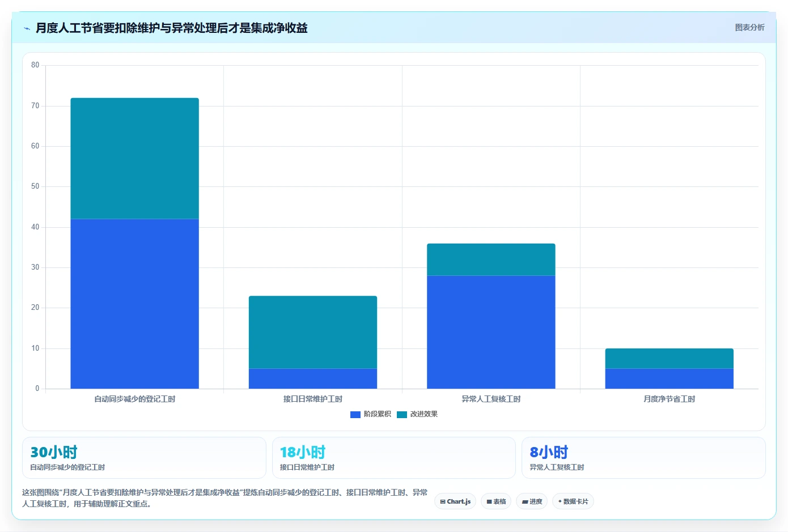788x532 pixels.
Task: Click the 表格 tag chip
Action: 496,501
